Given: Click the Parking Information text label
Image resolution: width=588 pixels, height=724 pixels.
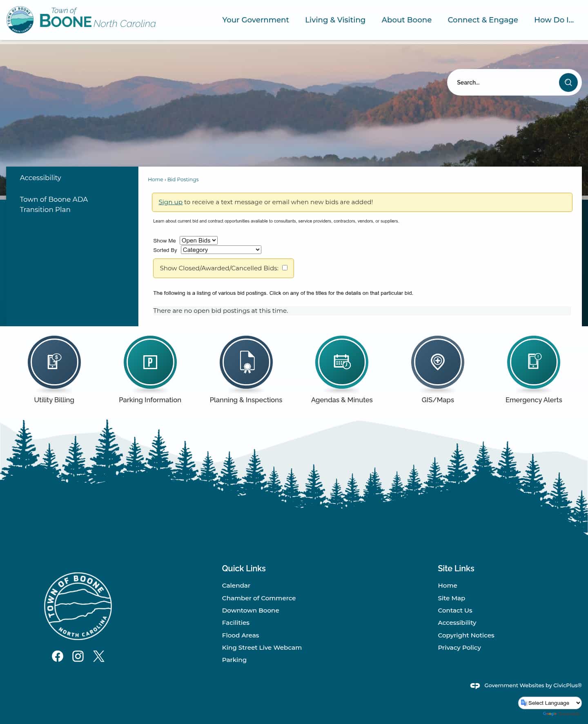Looking at the screenshot, I should [x=150, y=400].
